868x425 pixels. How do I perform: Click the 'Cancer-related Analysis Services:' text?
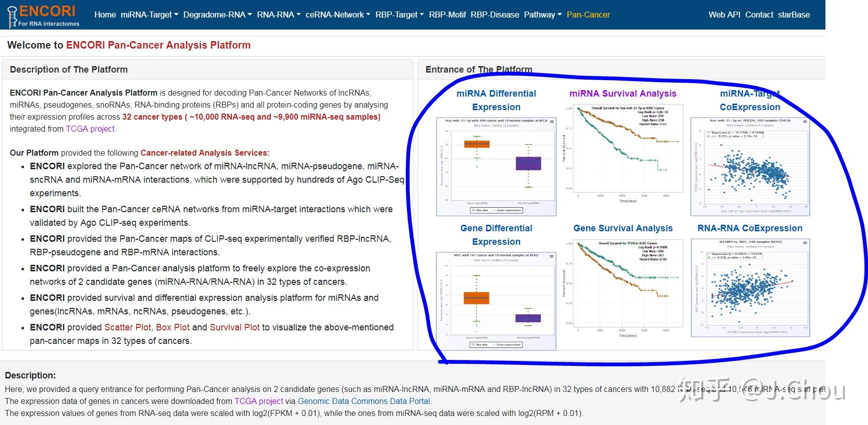click(205, 153)
